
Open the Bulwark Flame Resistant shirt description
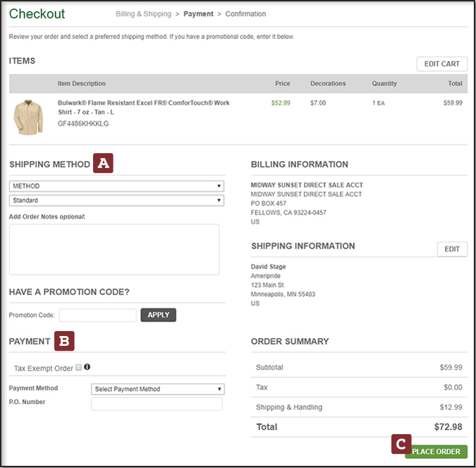(x=143, y=107)
